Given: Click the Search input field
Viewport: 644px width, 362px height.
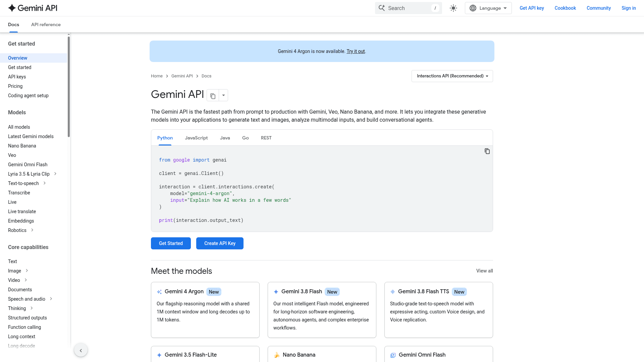Looking at the screenshot, I should click(x=408, y=8).
